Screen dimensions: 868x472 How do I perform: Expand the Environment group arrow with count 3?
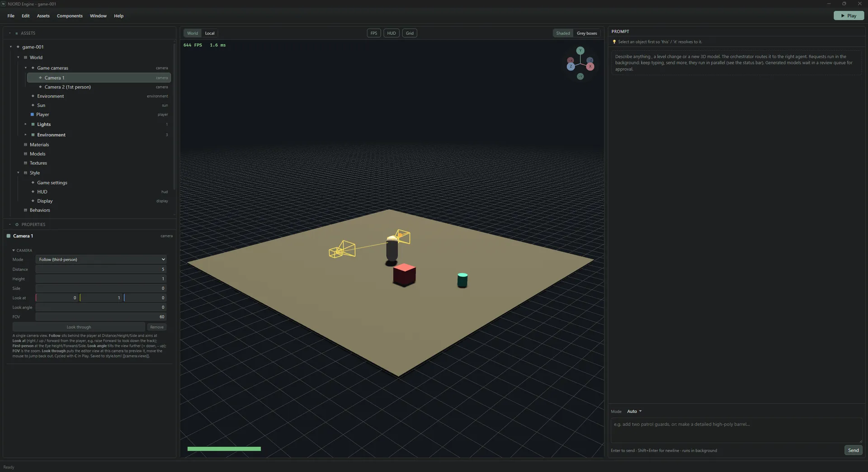26,135
